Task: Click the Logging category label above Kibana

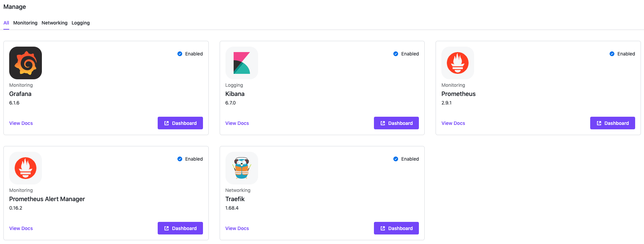Action: click(x=234, y=85)
